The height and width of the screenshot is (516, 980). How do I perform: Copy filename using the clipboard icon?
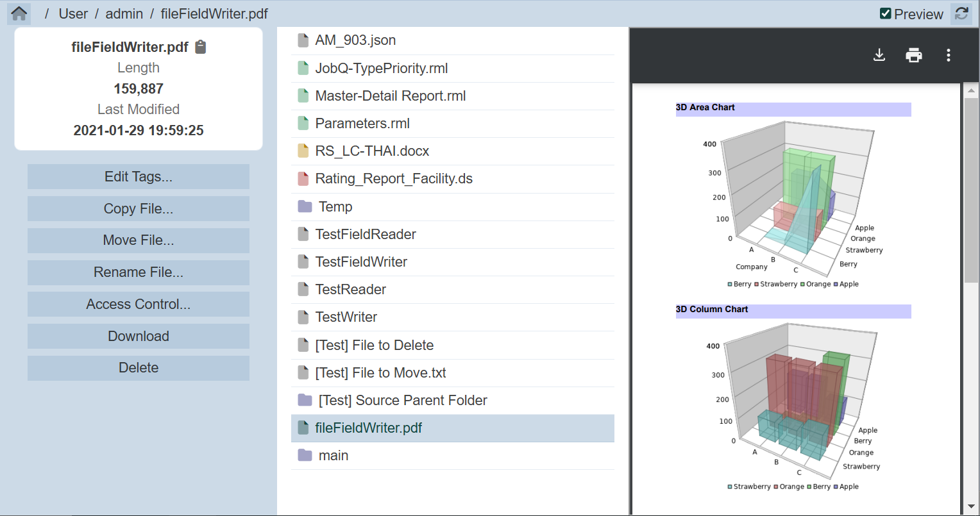[201, 47]
